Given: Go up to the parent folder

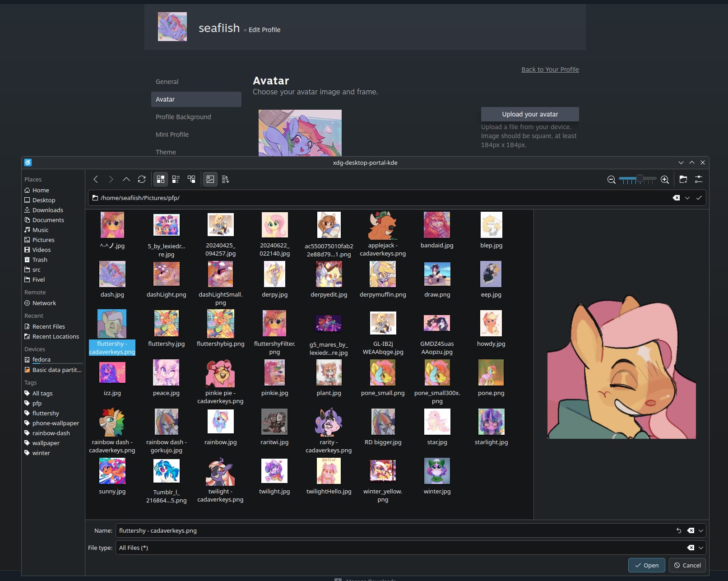Looking at the screenshot, I should pyautogui.click(x=126, y=179).
